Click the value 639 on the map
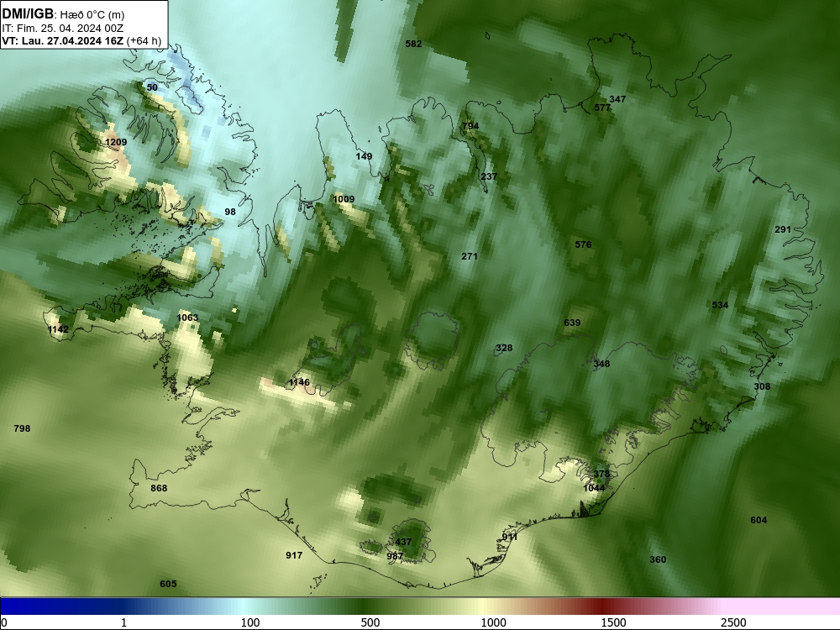Screen dimensions: 840x630 coord(572,323)
